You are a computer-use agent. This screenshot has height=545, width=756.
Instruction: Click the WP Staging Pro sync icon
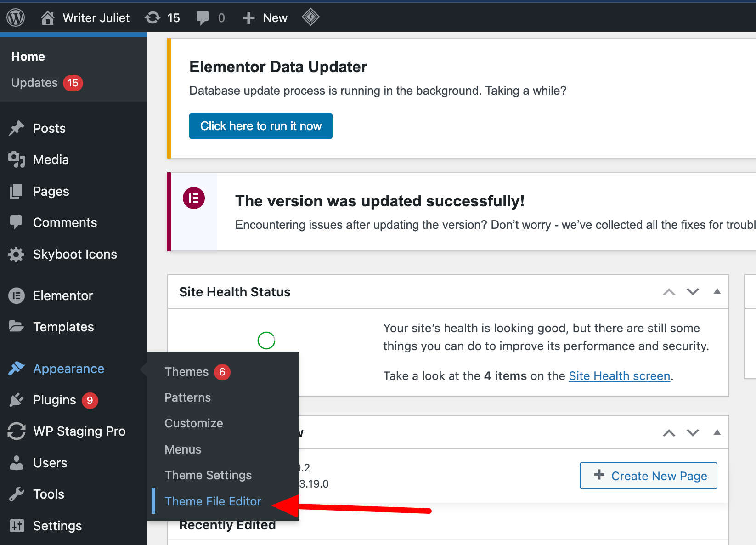tap(17, 431)
